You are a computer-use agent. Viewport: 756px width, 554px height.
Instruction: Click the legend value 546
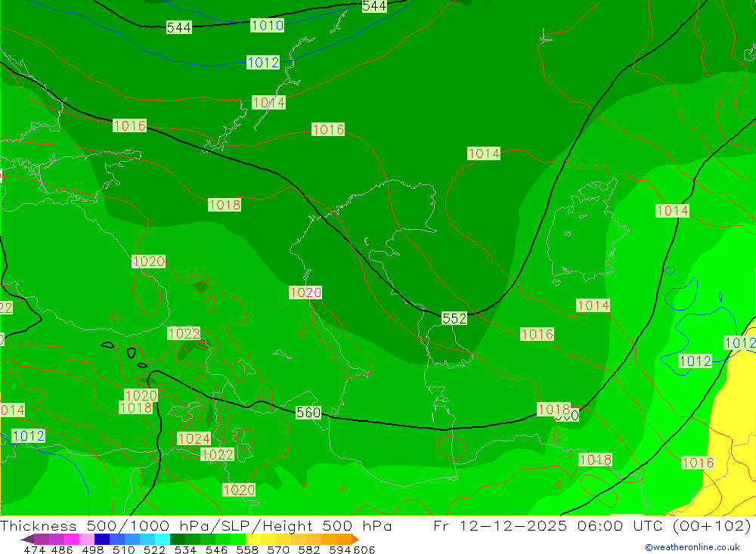coord(216,549)
